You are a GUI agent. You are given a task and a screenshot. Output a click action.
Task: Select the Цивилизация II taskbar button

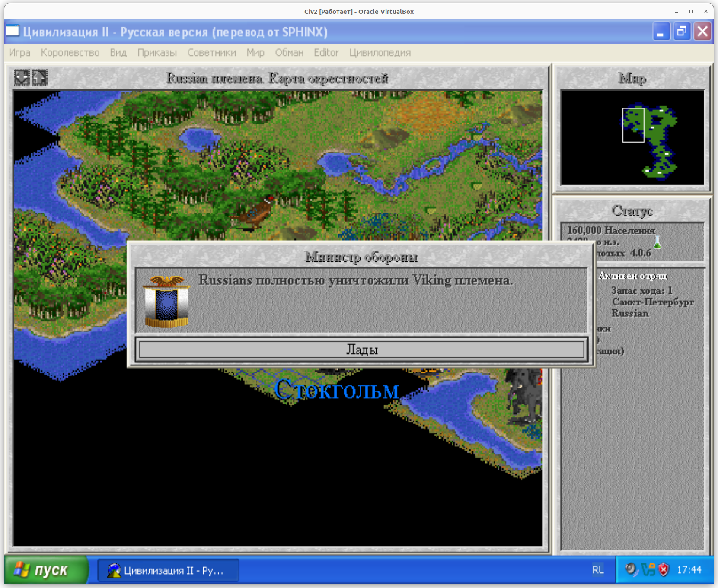coord(168,570)
